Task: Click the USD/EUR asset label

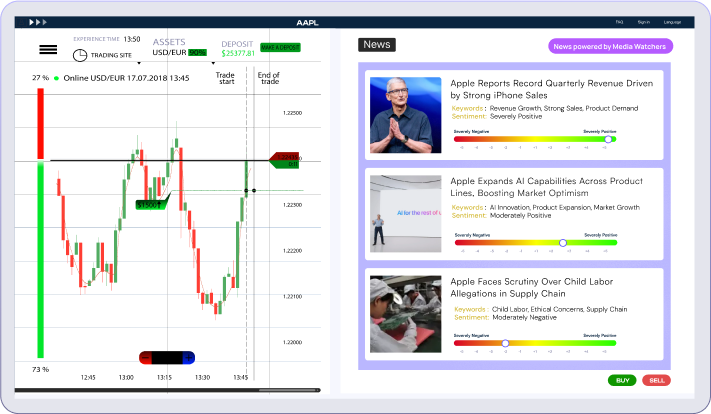Action: [169, 53]
